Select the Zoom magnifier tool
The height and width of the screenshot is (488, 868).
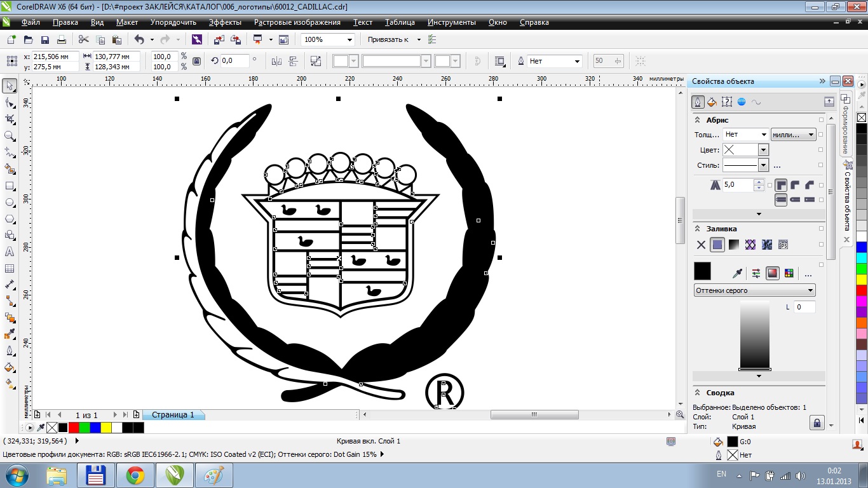(x=10, y=136)
